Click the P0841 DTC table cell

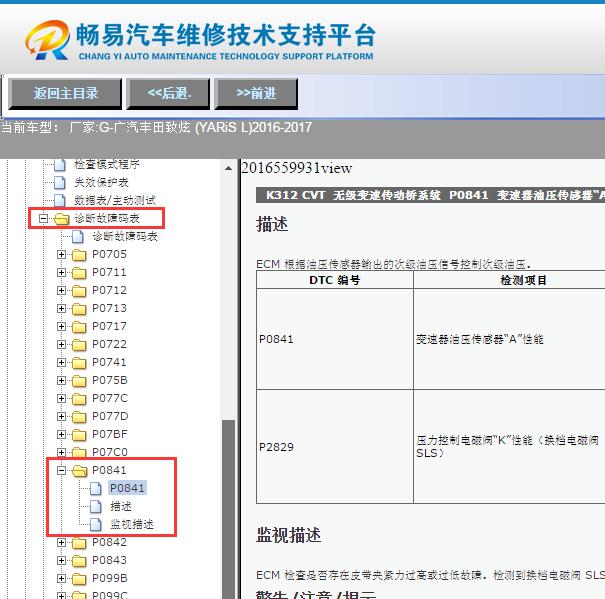[x=335, y=339]
